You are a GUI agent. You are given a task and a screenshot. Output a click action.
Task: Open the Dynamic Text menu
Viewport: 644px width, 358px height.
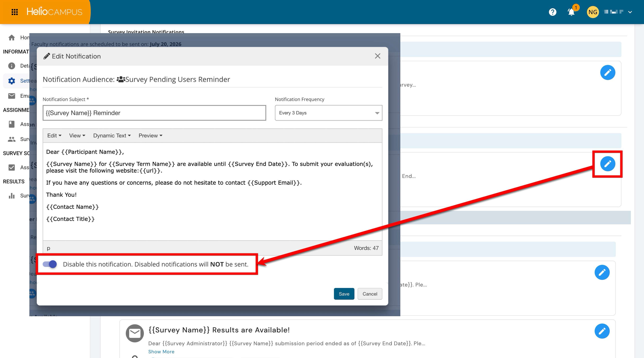coord(112,135)
